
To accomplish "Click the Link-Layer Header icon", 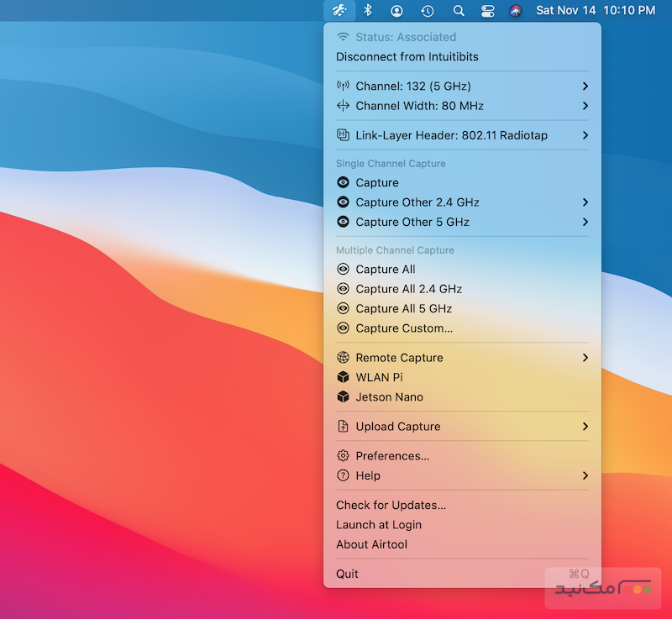I will point(344,135).
